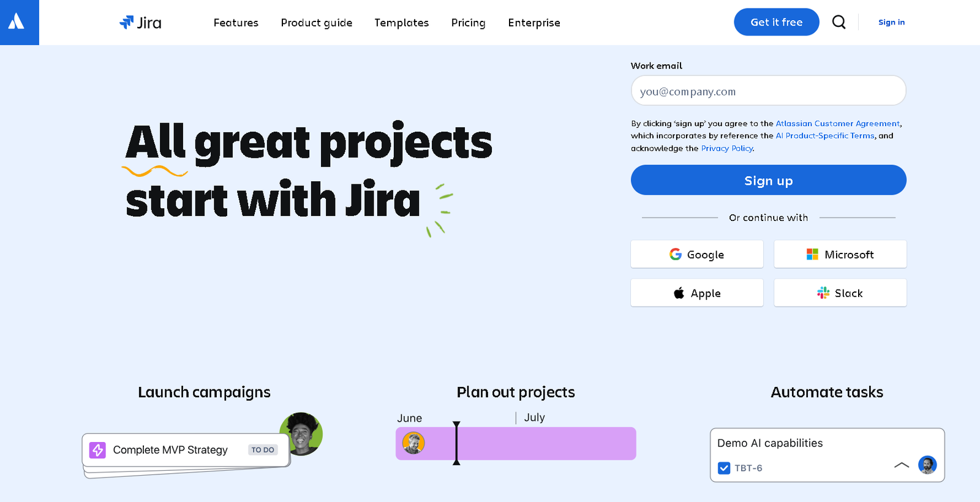The image size is (980, 502).
Task: Focus the Work email input field
Action: pos(768,91)
